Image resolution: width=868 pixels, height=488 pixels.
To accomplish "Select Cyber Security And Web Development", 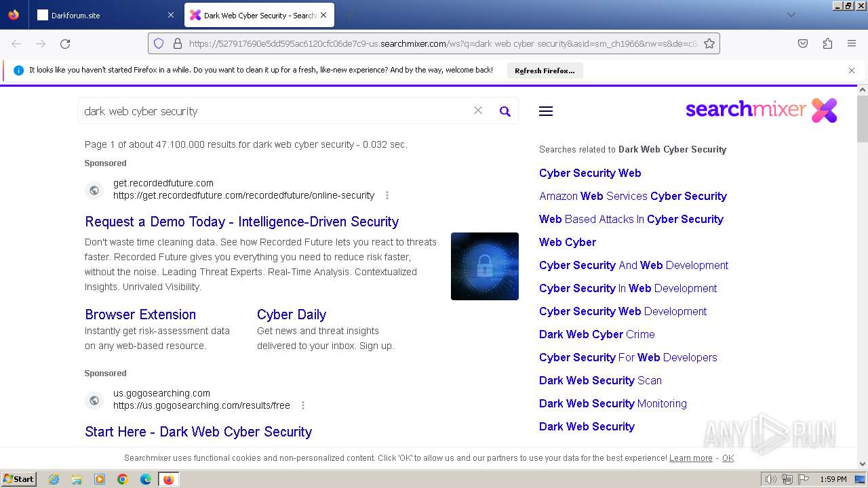I will coord(633,265).
